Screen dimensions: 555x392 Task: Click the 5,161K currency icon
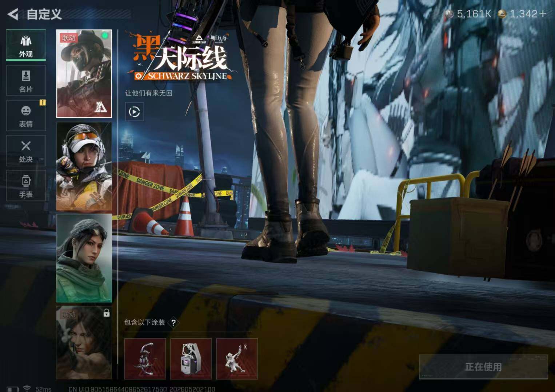(x=450, y=14)
